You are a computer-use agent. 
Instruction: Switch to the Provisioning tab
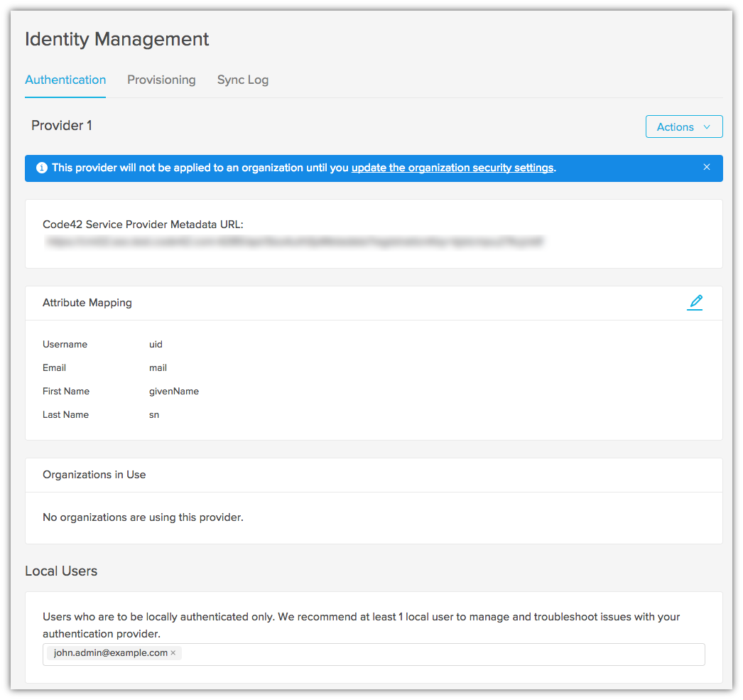tap(161, 80)
